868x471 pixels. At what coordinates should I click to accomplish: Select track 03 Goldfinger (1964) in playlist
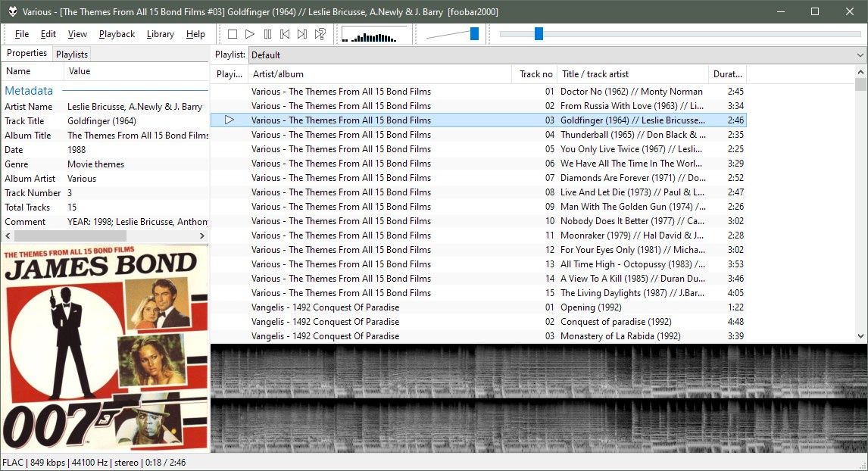coord(478,120)
